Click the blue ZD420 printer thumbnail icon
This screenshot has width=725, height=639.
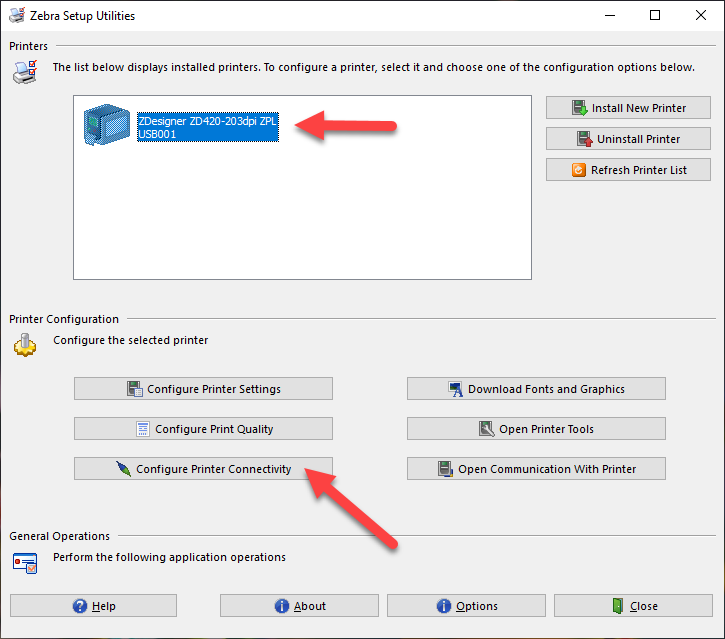pos(107,125)
